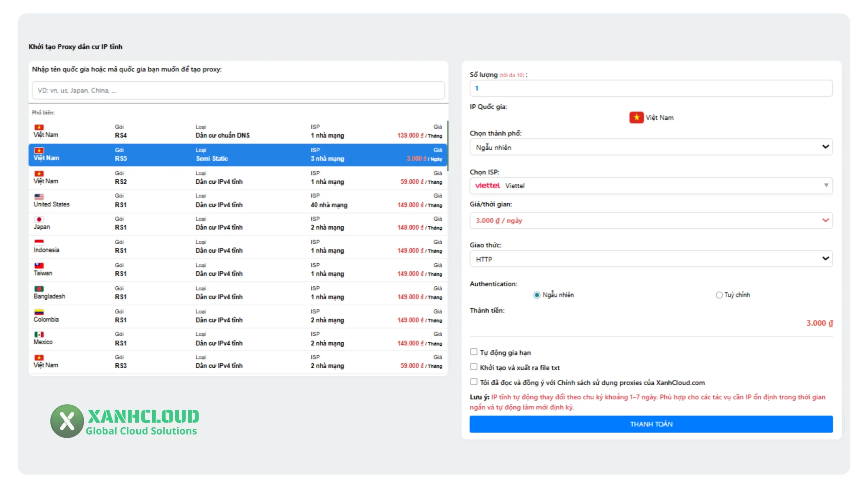Click the Việt Nam flag on the RS3 row

(38, 357)
